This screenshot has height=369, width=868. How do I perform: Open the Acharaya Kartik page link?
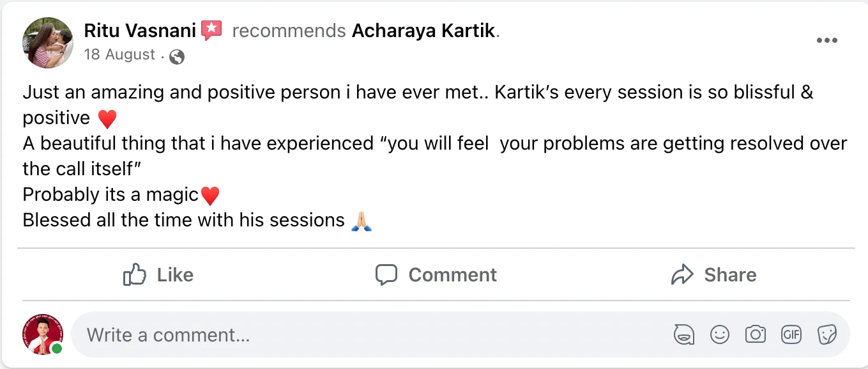(x=423, y=30)
